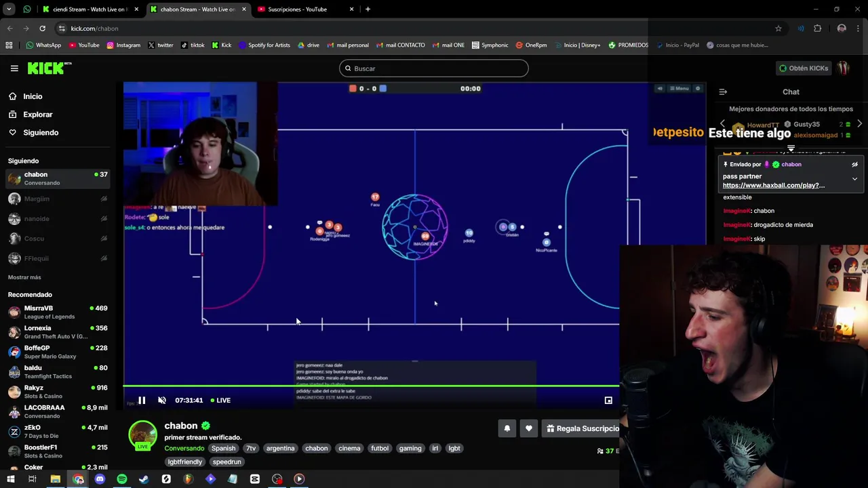The image size is (868, 488).
Task: Open the Conversando category link
Action: coord(184,448)
